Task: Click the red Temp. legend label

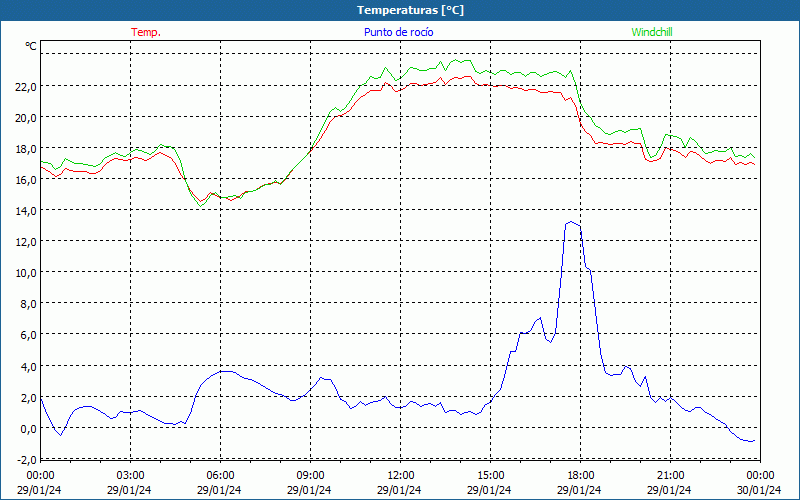Action: coord(146,32)
